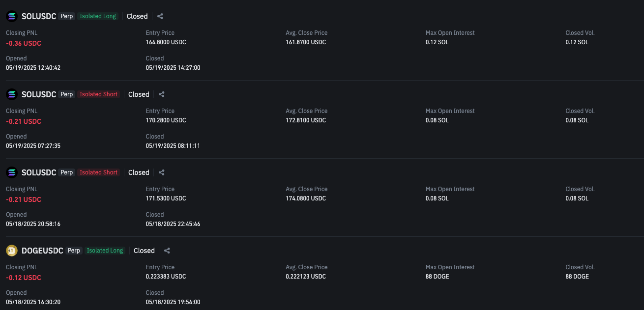Share the SOLUSDC short with 171.5300 entry
644x310 pixels.
[x=162, y=172]
